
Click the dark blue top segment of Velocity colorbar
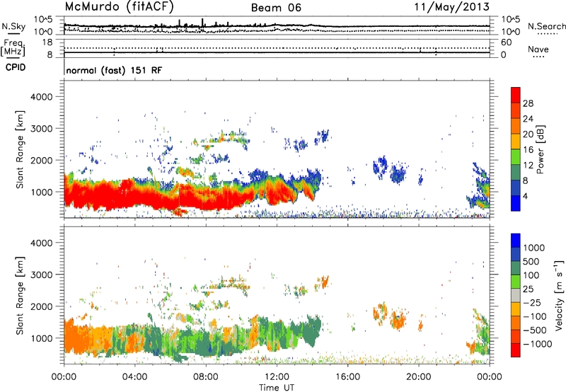516,241
